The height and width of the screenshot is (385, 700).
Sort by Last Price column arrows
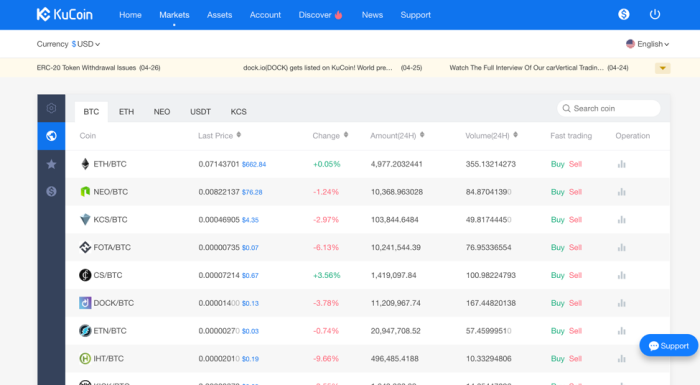(239, 135)
